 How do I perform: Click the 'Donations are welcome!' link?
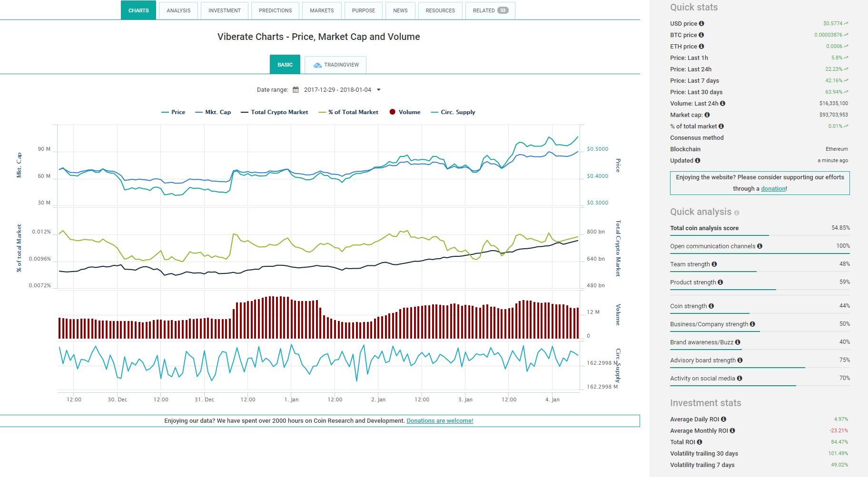coord(440,421)
